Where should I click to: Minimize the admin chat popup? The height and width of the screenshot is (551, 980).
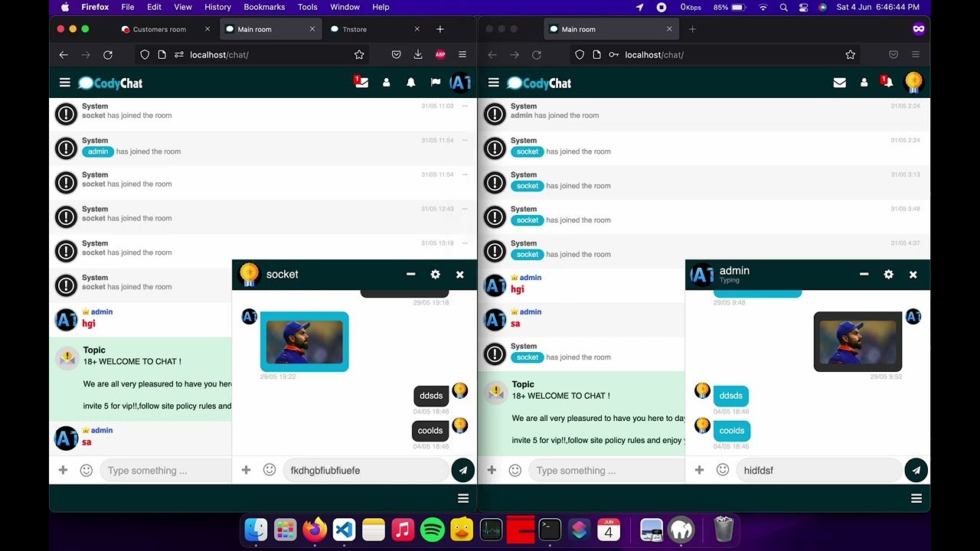(x=864, y=274)
